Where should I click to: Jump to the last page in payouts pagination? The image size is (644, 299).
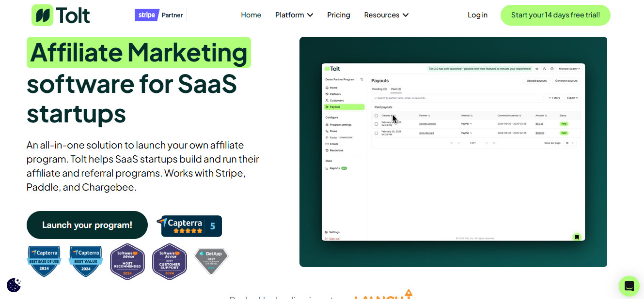click(494, 143)
